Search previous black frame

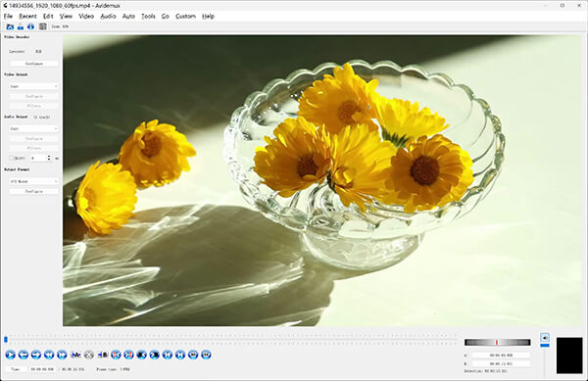(x=142, y=355)
